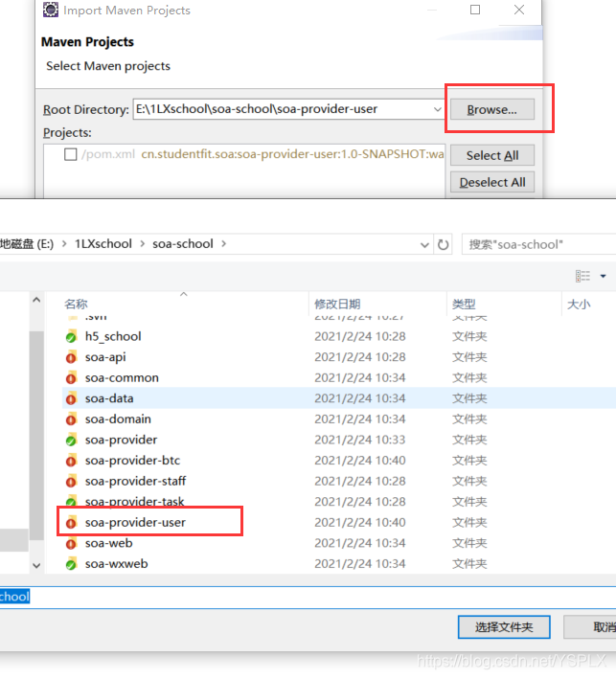Click the soa-provider folder name

(x=121, y=440)
